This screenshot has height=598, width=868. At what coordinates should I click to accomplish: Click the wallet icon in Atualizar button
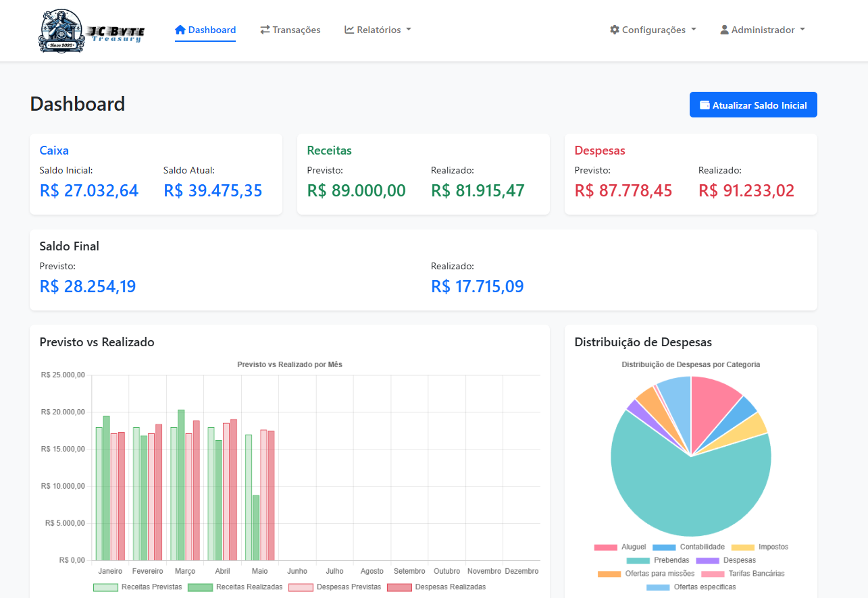pyautogui.click(x=705, y=105)
